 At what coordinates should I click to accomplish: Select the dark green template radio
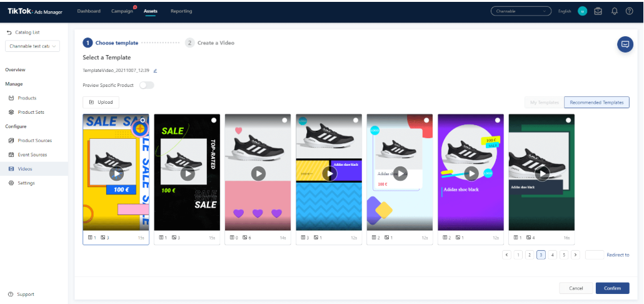[568, 120]
